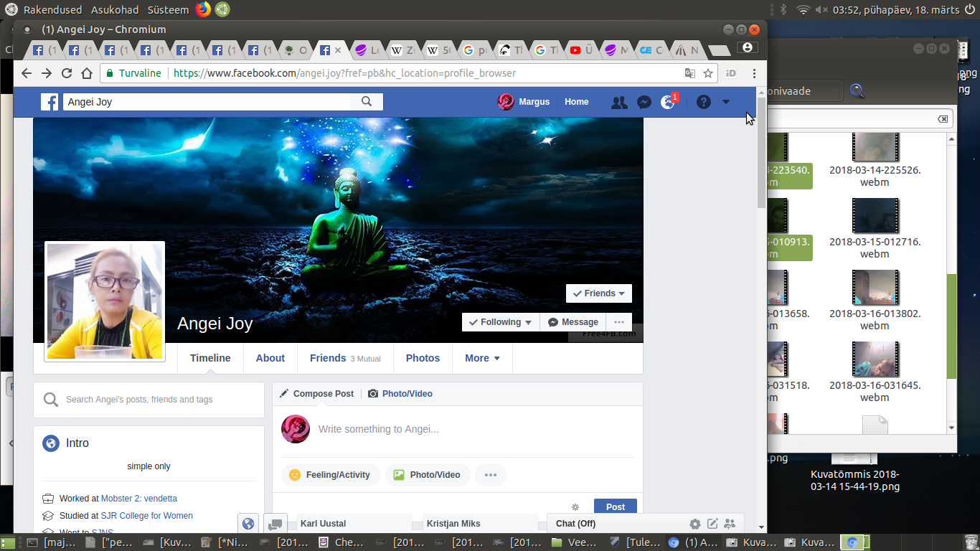The height and width of the screenshot is (551, 980).
Task: Click the translate page icon in address bar
Action: [x=689, y=73]
